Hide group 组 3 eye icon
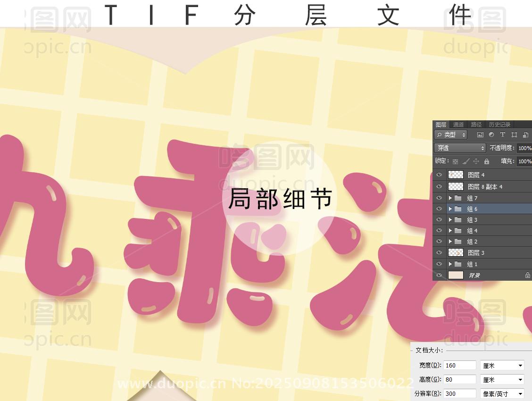The width and height of the screenshot is (532, 401). point(439,219)
